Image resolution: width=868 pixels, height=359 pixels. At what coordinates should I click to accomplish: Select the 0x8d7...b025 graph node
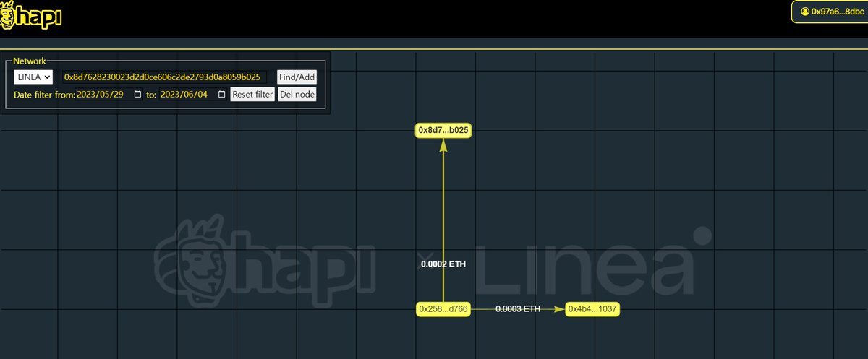pos(443,130)
